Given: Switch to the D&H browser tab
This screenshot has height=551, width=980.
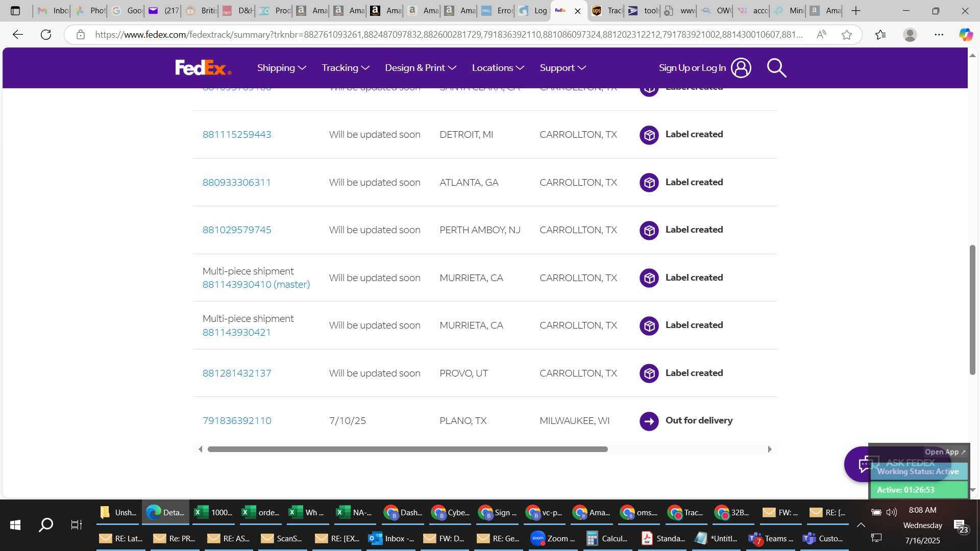Looking at the screenshot, I should pos(238,11).
